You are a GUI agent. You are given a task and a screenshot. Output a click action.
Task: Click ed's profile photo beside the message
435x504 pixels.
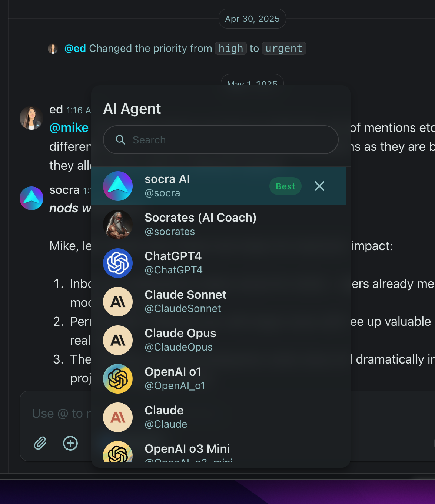pos(31,118)
